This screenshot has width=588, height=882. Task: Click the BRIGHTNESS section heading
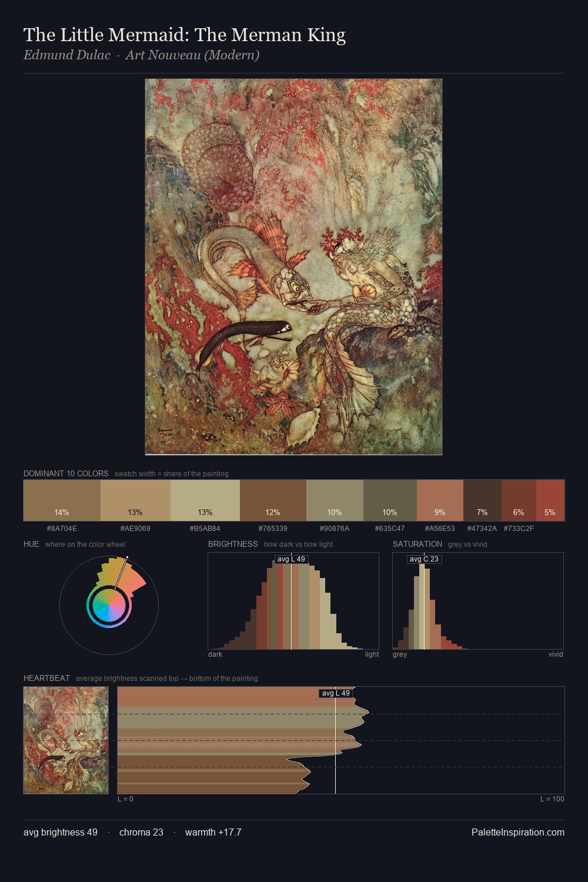coord(233,544)
